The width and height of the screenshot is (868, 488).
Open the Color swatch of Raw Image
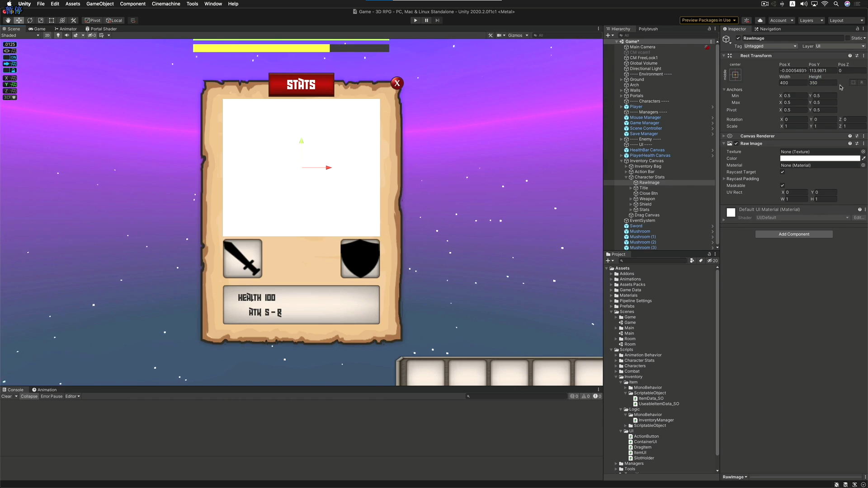(x=821, y=158)
